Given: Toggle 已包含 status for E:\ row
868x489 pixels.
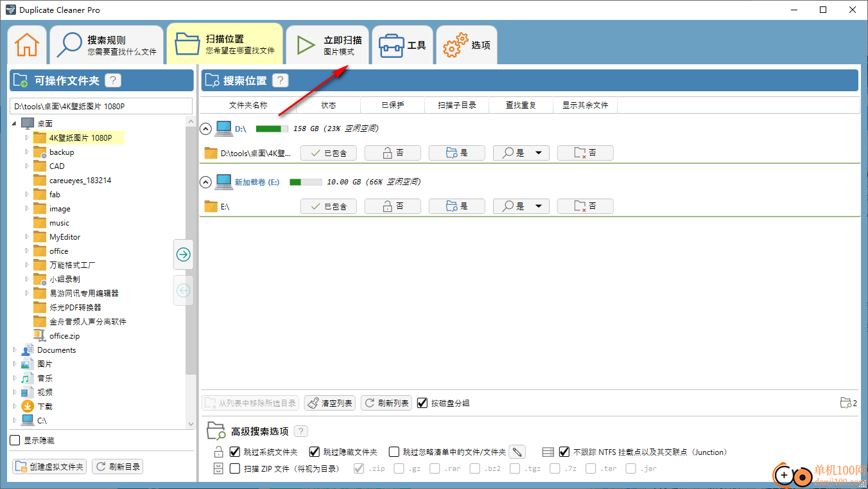Looking at the screenshot, I should 329,206.
